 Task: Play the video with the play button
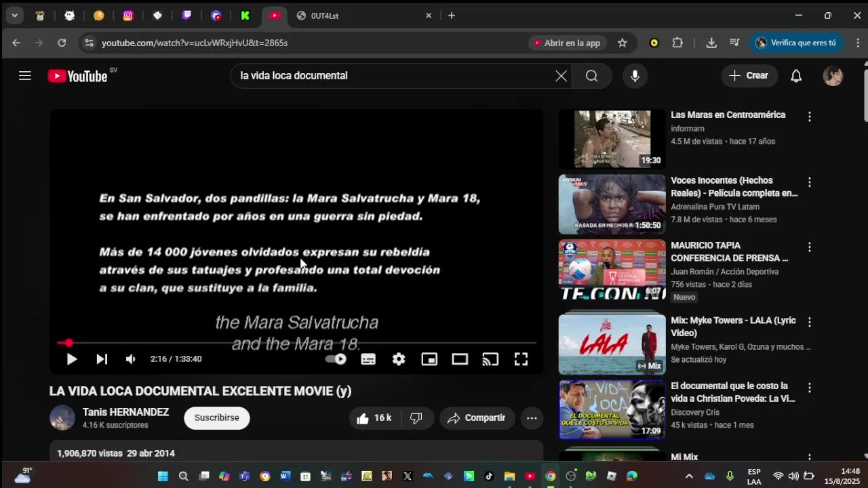(x=71, y=359)
